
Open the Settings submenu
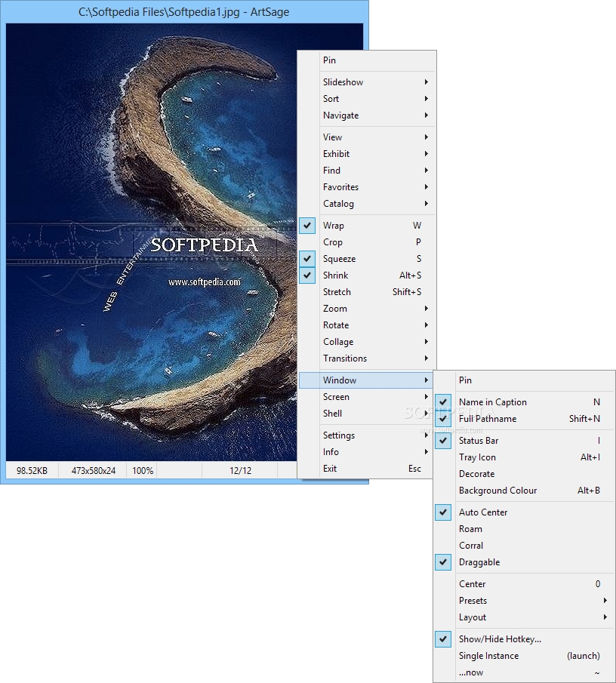(367, 435)
